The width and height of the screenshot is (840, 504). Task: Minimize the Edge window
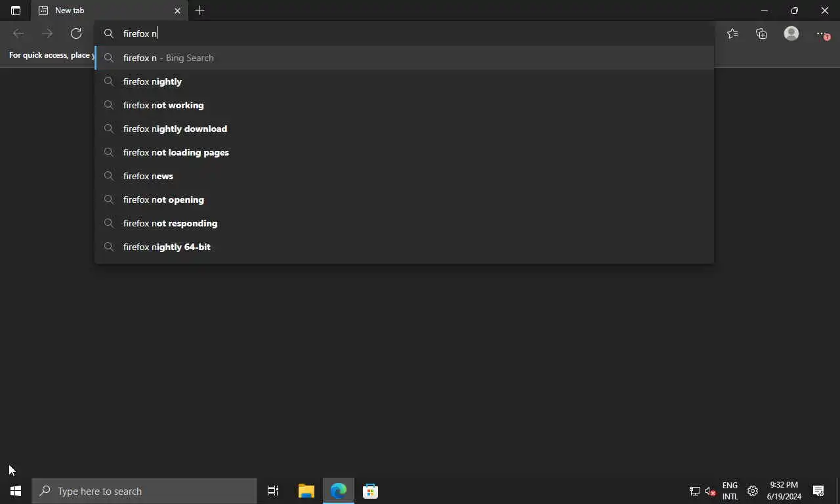765,10
